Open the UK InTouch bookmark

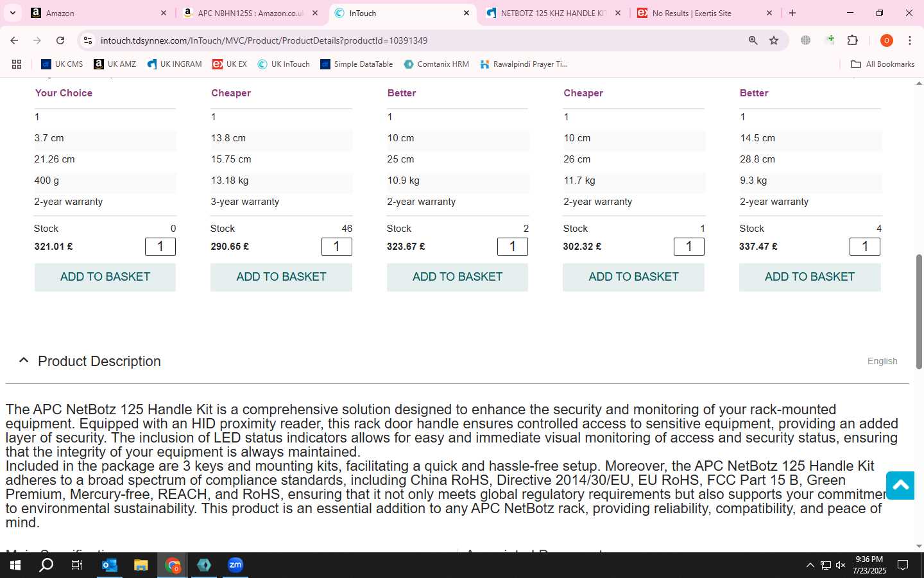tap(284, 64)
